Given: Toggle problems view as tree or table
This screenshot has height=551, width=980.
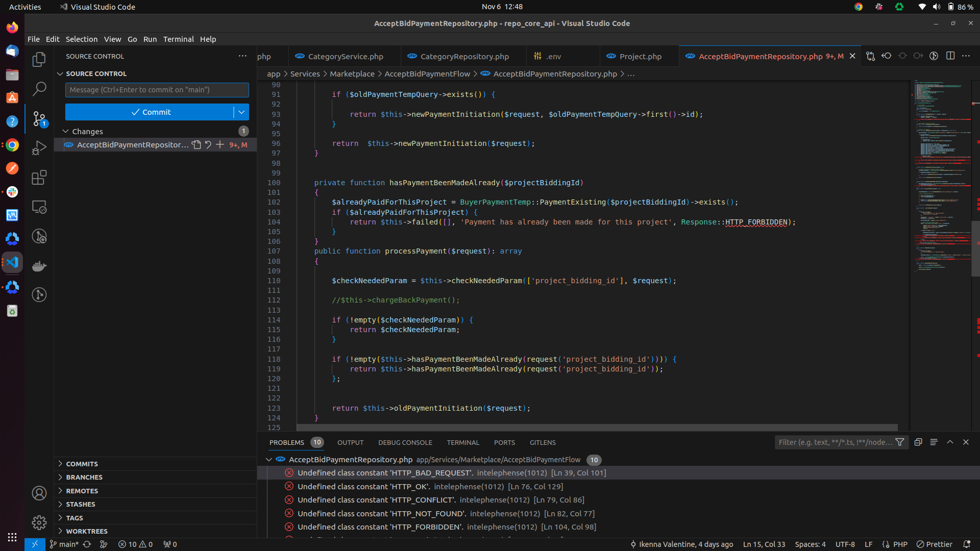Looking at the screenshot, I should click(934, 442).
